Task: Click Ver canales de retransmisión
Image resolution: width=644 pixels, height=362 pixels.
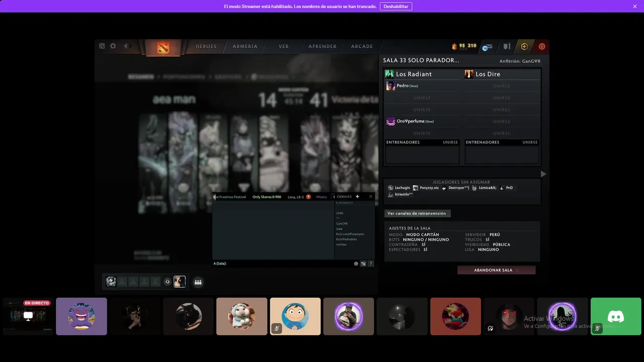Action: pyautogui.click(x=417, y=213)
